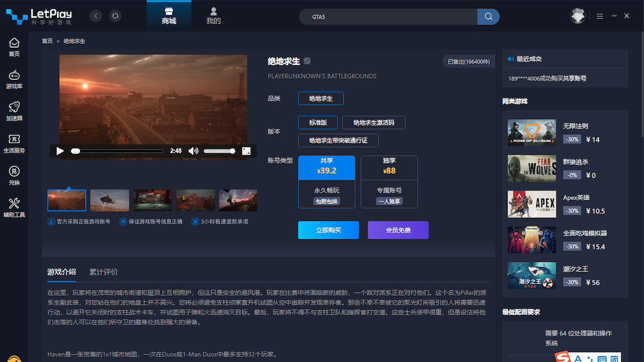The image size is (644, 362).
Task: Open the 商城 store tab
Action: (169, 16)
